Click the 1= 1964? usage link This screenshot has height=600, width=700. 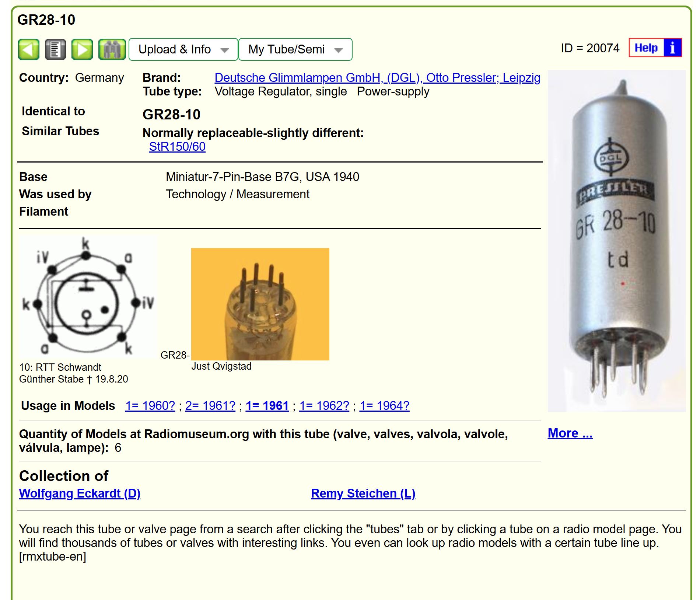click(x=384, y=406)
